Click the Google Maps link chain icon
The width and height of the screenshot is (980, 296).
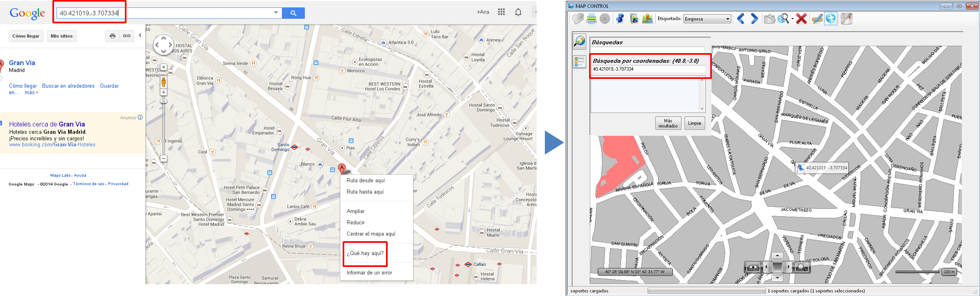(x=127, y=36)
